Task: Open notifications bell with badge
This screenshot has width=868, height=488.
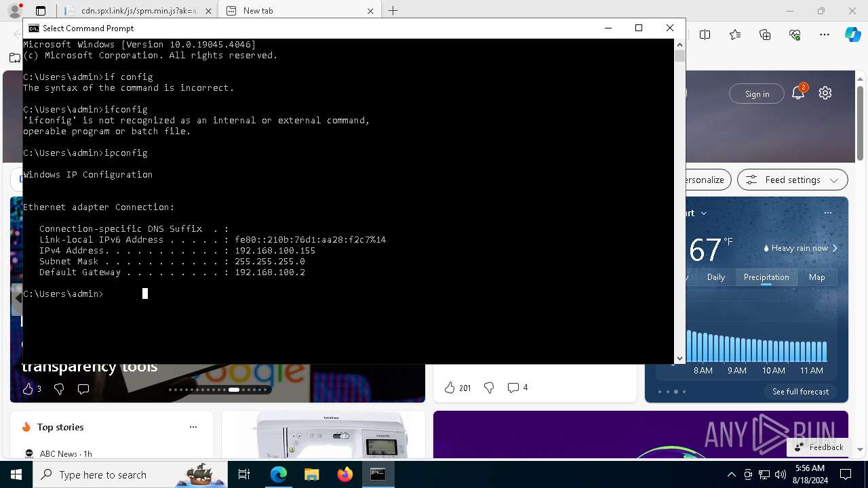Action: coord(799,93)
